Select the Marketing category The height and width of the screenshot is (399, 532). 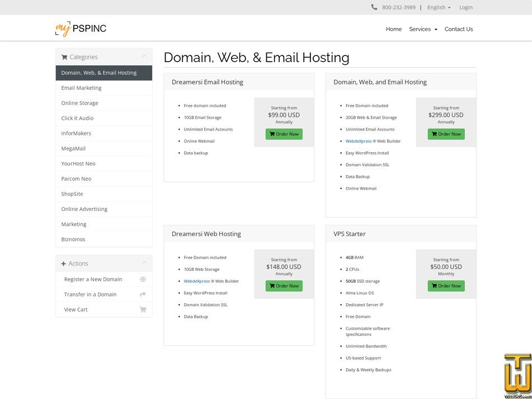click(104, 224)
